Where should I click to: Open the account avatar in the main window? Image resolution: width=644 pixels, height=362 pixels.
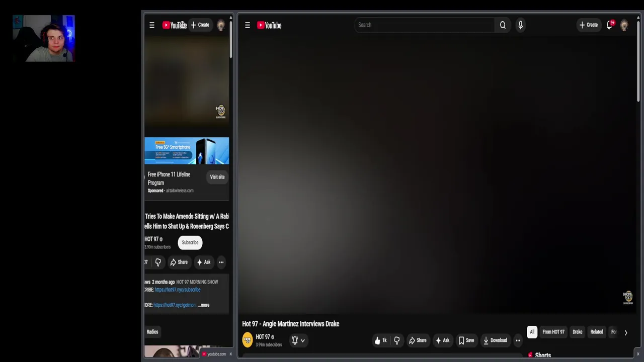tap(624, 25)
